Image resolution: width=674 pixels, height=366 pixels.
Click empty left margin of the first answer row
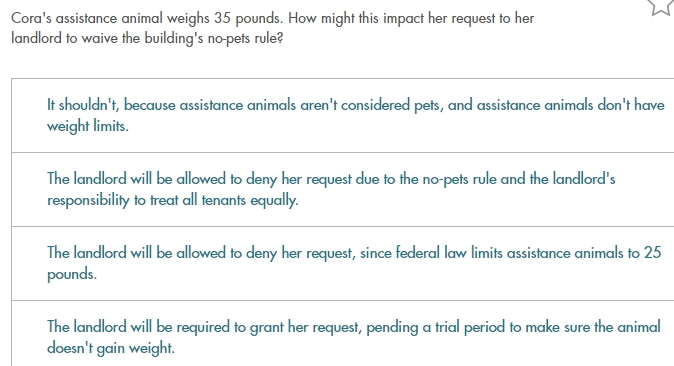point(29,115)
